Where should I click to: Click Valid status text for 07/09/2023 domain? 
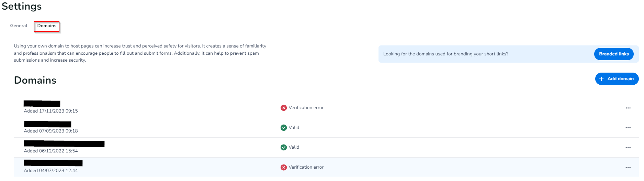(x=294, y=128)
